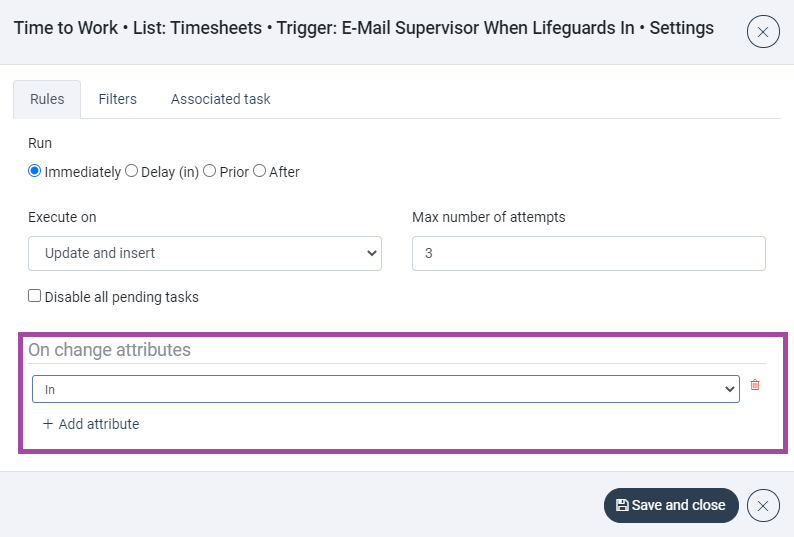Screen dimensions: 794x537
Task: Click the On change attributes heading
Action: pyautogui.click(x=109, y=350)
